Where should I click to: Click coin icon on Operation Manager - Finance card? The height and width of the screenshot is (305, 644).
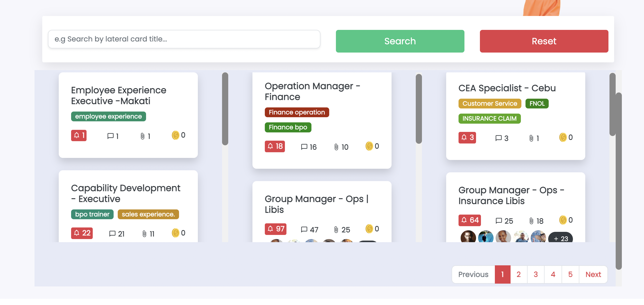point(369,146)
